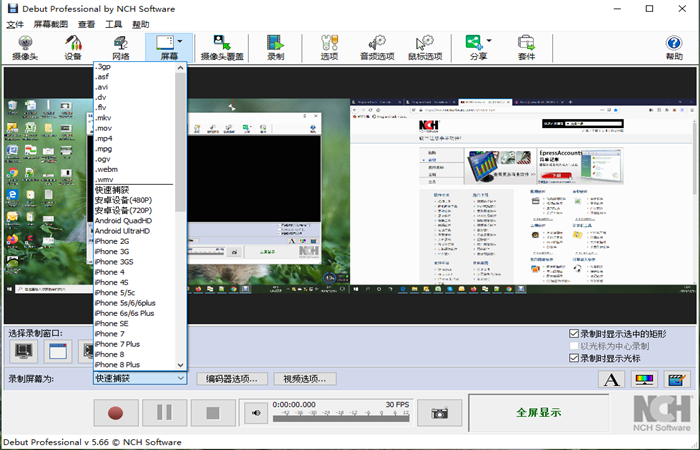
Task: Open the 套件 suite toolbar icon
Action: [526, 47]
